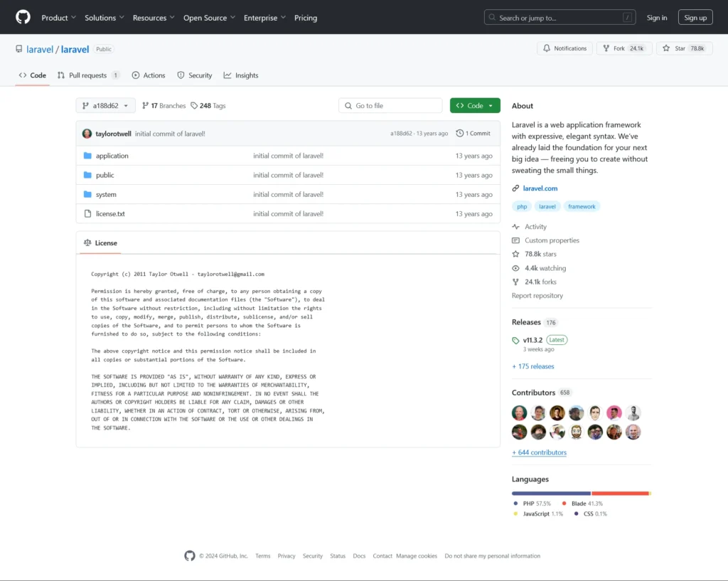
Task: Click the tags icon showing 248 Tags
Action: click(193, 105)
